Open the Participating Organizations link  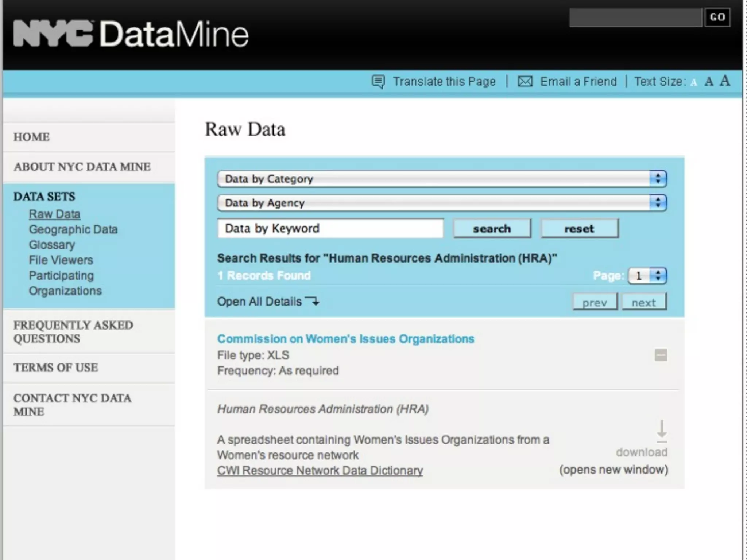pos(65,283)
